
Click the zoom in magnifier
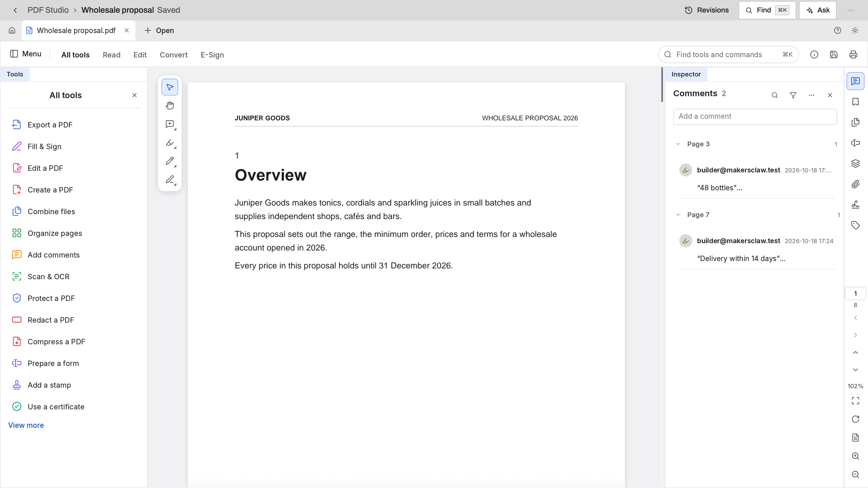855,456
